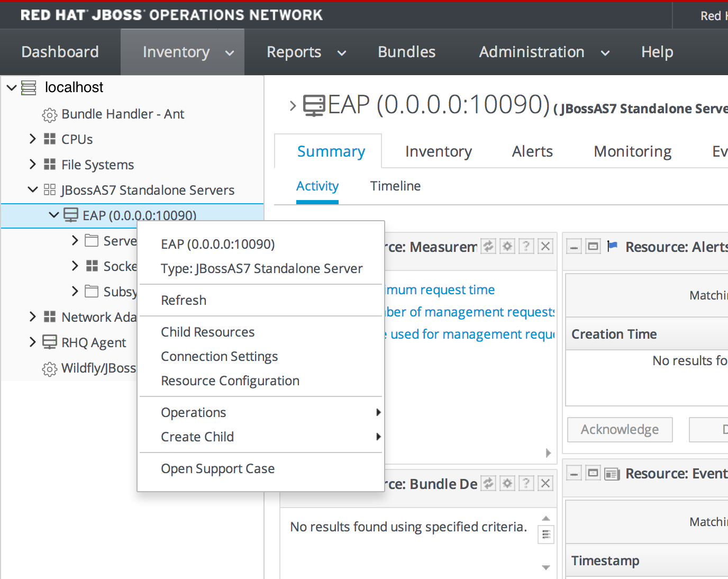Expand the Network Adapters tree node
728x579 pixels.
[x=33, y=316]
